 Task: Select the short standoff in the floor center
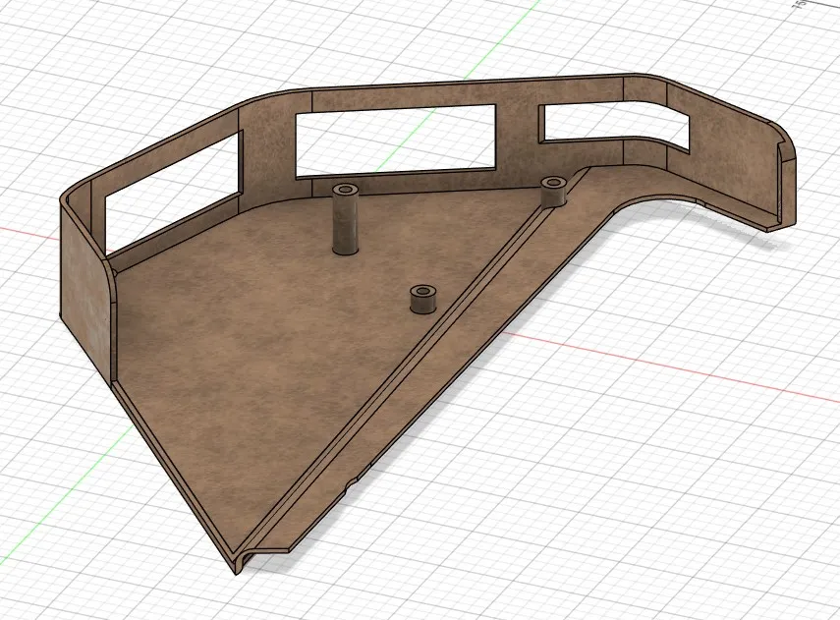[423, 299]
